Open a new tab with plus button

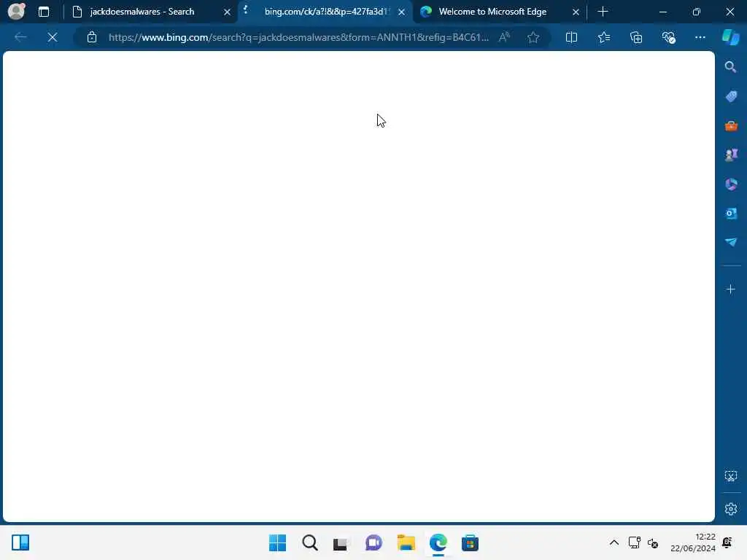pos(603,12)
